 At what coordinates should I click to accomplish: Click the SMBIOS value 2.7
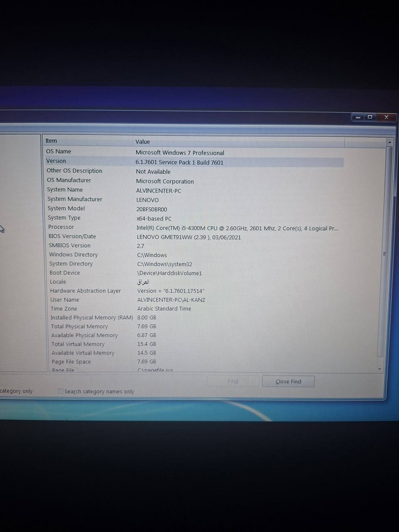(x=140, y=246)
